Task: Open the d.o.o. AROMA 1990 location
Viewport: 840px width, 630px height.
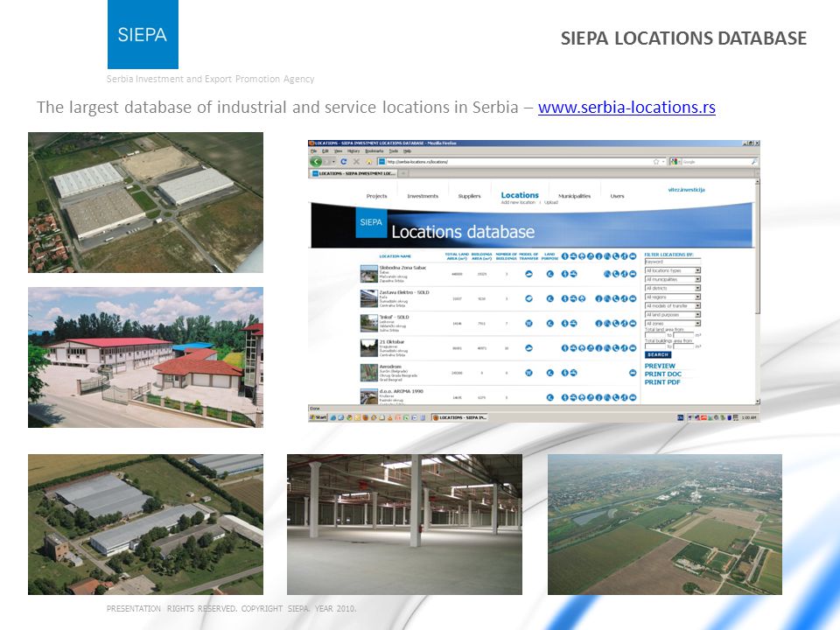Action: click(x=401, y=391)
